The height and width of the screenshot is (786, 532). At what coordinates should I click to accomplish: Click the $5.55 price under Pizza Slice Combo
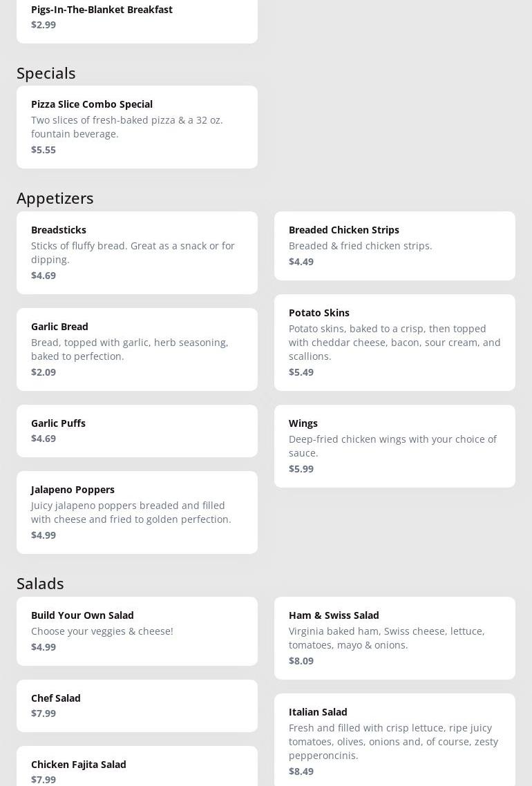pyautogui.click(x=44, y=150)
